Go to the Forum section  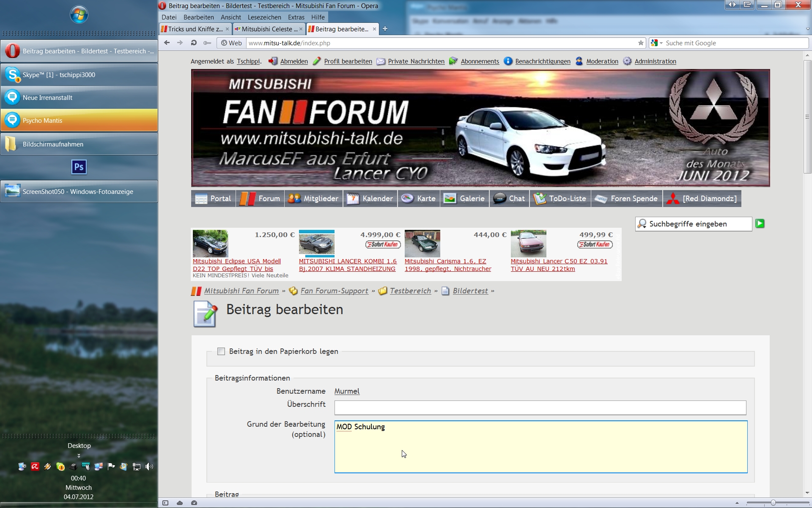click(x=260, y=199)
